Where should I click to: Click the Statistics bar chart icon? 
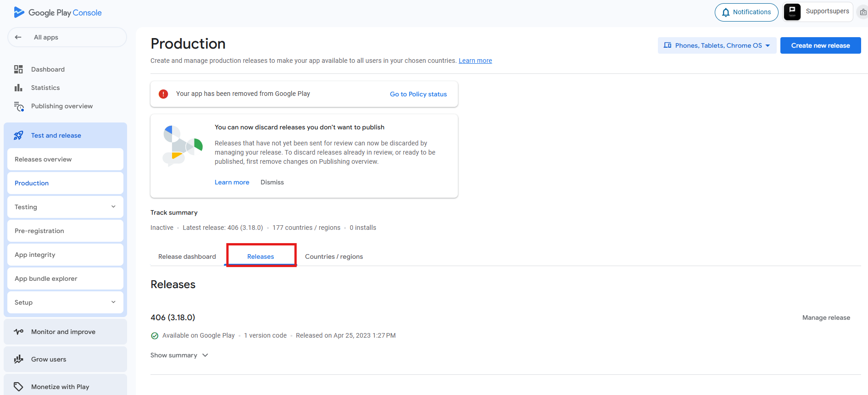[18, 88]
